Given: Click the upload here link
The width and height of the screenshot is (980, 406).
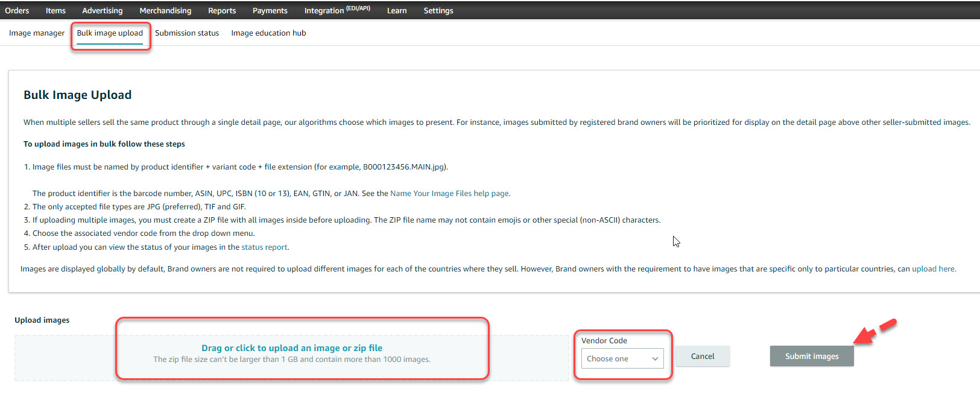Looking at the screenshot, I should coord(934,269).
